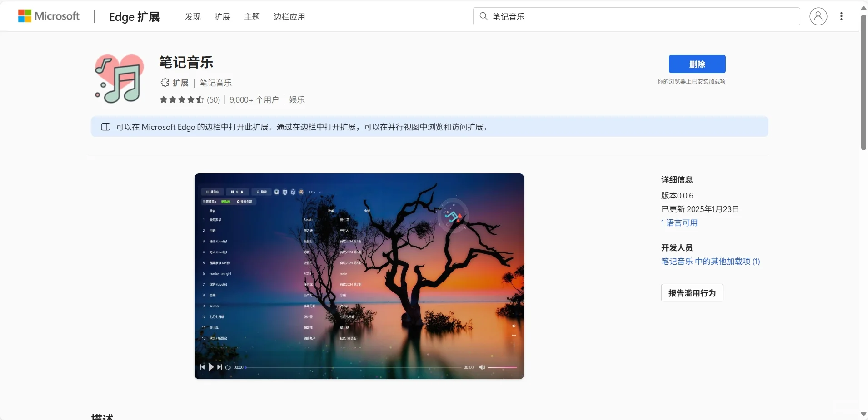Click the half-filled fifth rating star
This screenshot has height=420, width=868.
pyautogui.click(x=199, y=100)
